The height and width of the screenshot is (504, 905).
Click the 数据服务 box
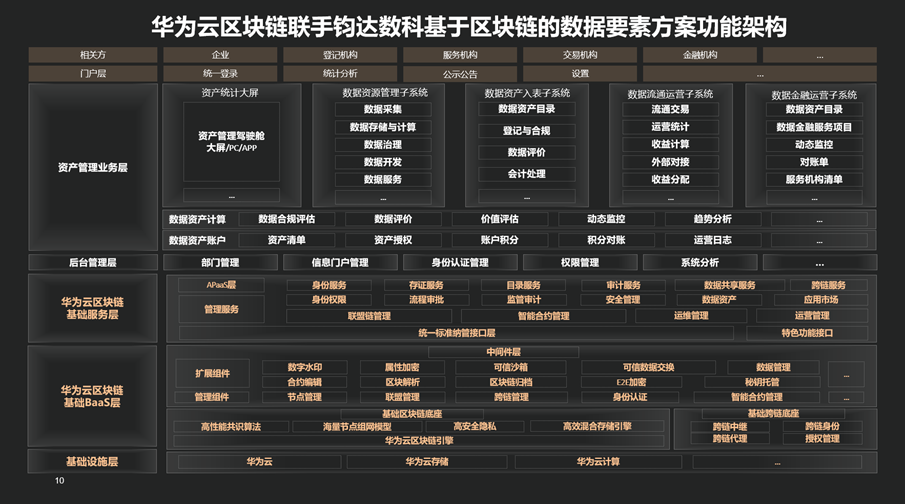pyautogui.click(x=383, y=180)
